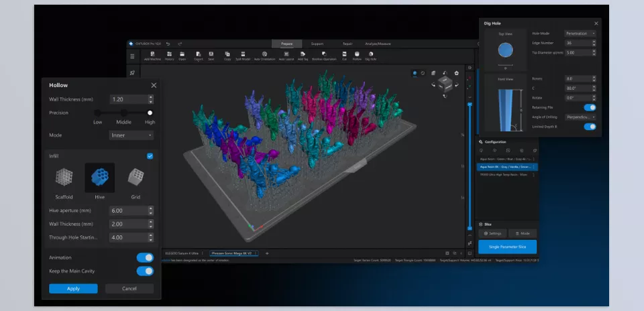Expand the Hole Mode Penetration dropdown
644x311 pixels.
tap(580, 33)
